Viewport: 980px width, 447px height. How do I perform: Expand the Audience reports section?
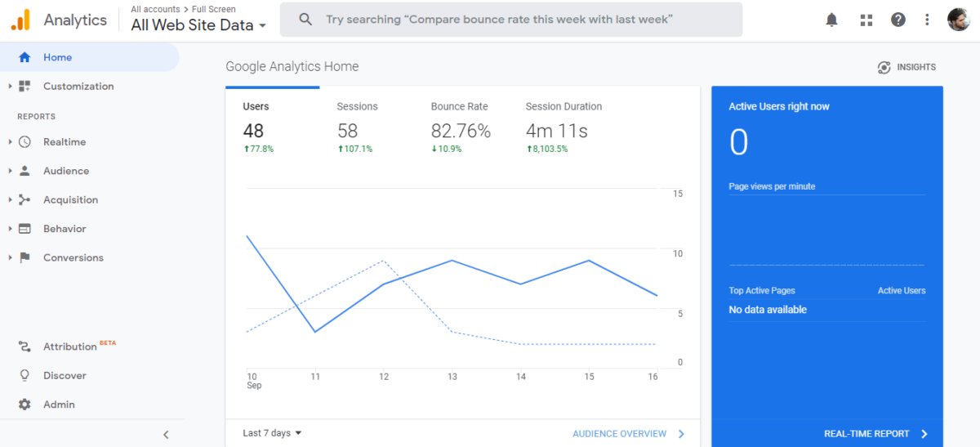(65, 171)
